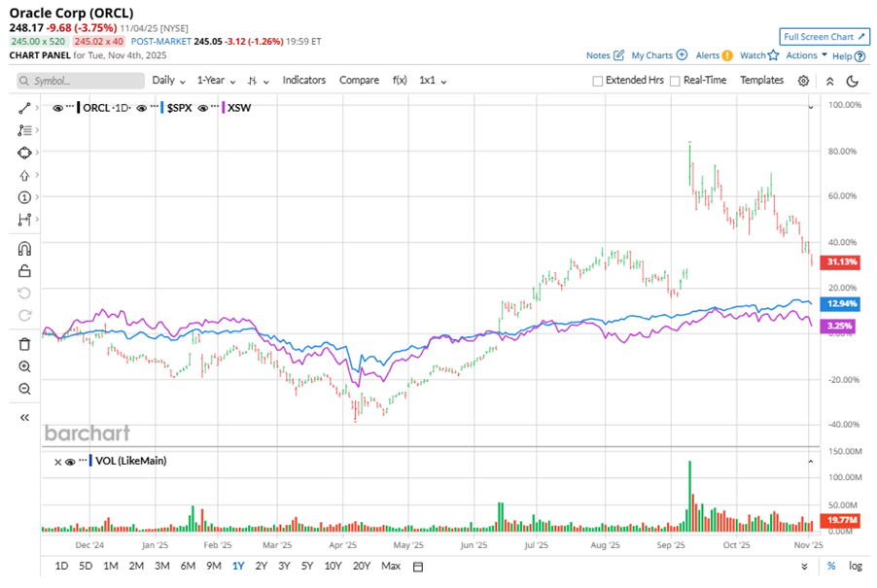Zoom in on the chart
Screen dimensions: 877x588
pyautogui.click(x=24, y=366)
